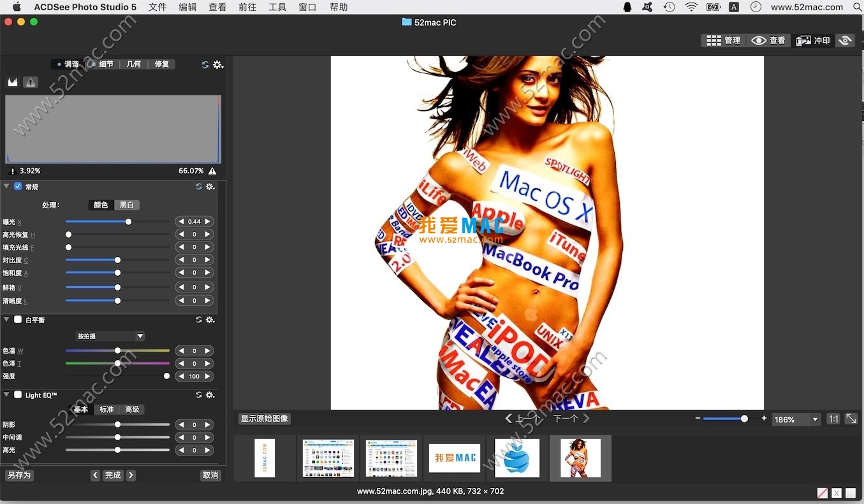Click the X tag icon in status bar
This screenshot has width=864, height=504.
[x=837, y=493]
